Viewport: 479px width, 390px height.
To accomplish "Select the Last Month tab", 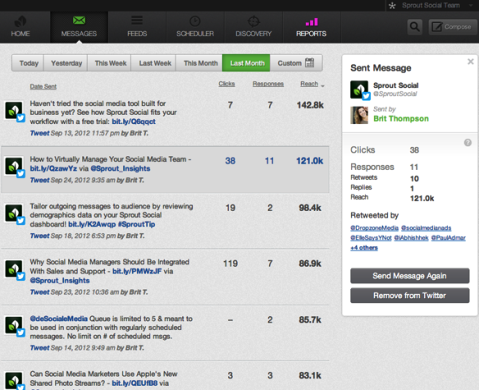I will 247,63.
